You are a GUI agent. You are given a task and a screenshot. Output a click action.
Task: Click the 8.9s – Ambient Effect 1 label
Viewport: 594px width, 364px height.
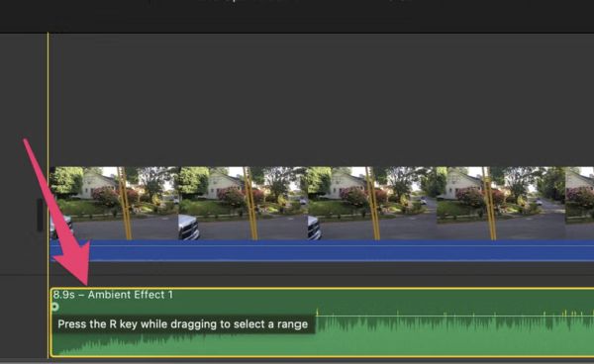113,295
